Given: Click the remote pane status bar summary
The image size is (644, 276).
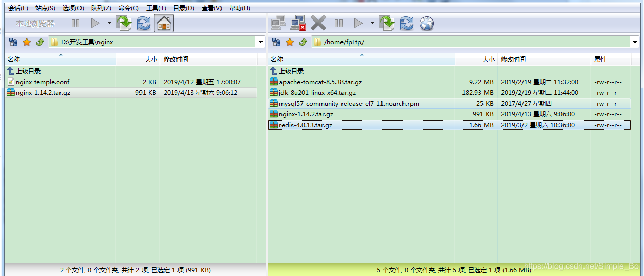Looking at the screenshot, I should click(454, 270).
